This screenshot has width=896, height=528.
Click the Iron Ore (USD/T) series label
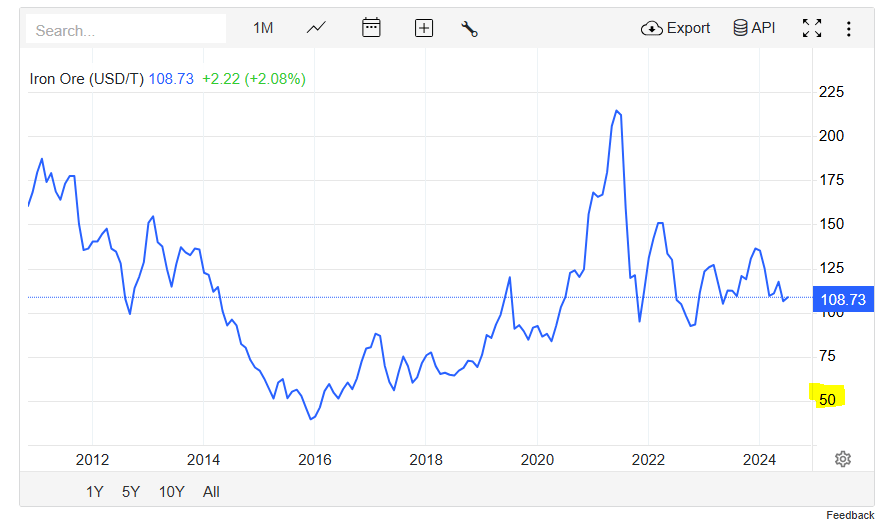tap(86, 79)
